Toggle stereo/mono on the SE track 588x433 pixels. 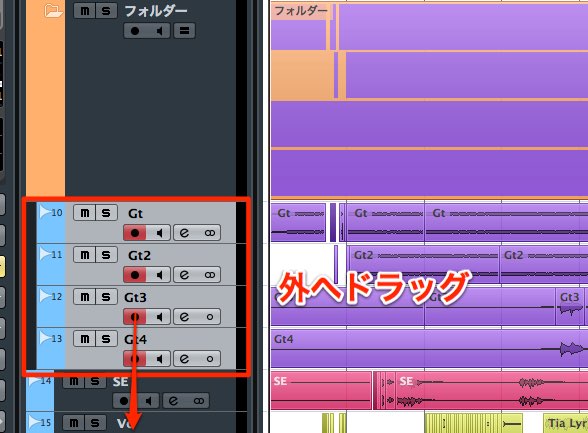click(x=198, y=401)
